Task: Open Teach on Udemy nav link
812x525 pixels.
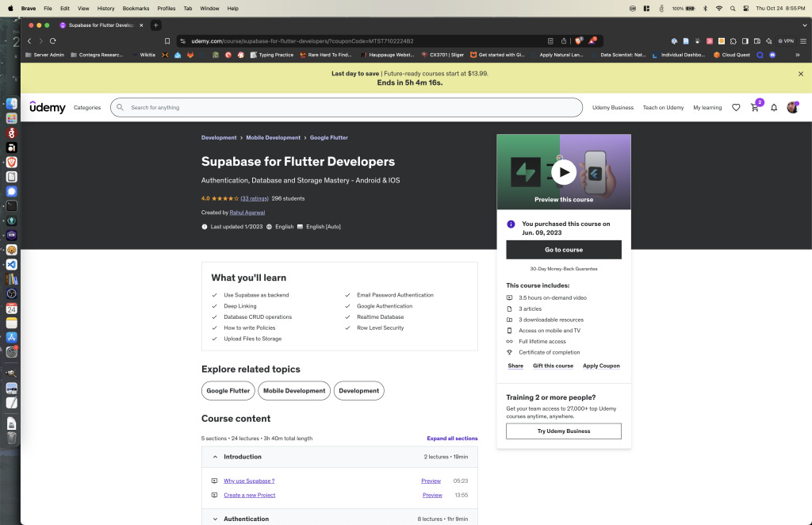Action: (x=663, y=108)
